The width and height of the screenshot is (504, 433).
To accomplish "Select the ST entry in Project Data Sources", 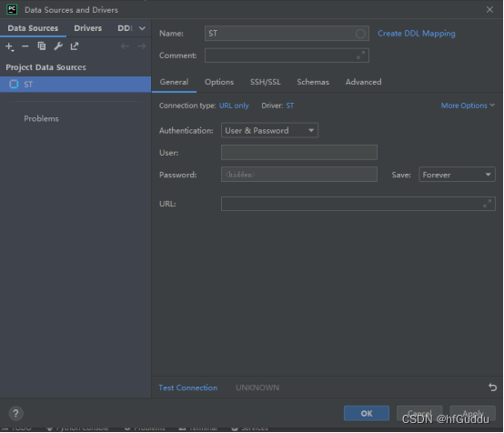I will [76, 85].
